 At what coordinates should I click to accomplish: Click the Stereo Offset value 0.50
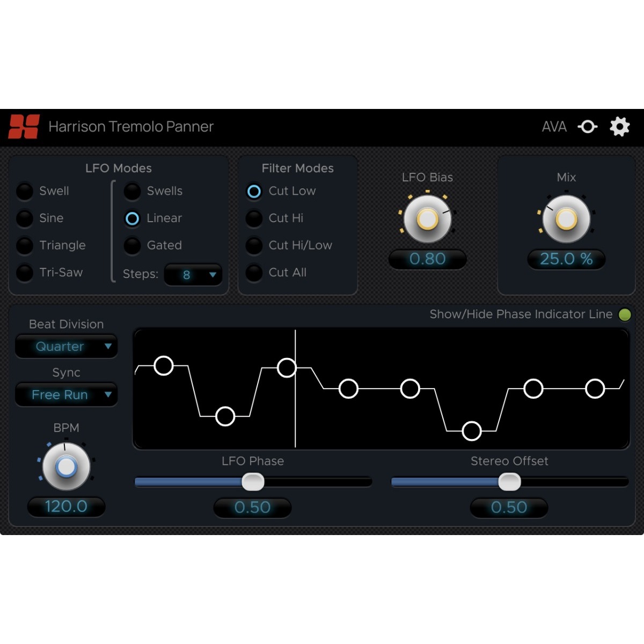(x=509, y=507)
